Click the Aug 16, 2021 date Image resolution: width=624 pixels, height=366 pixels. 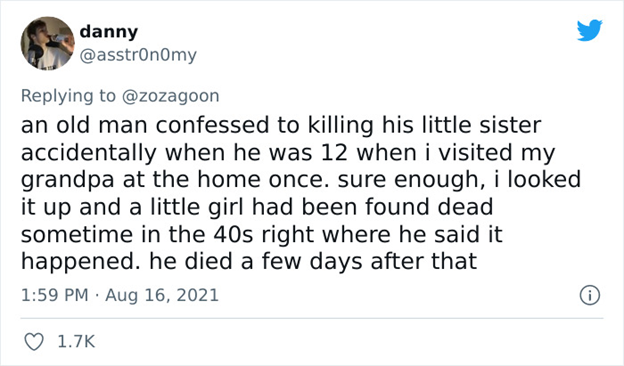(x=162, y=295)
